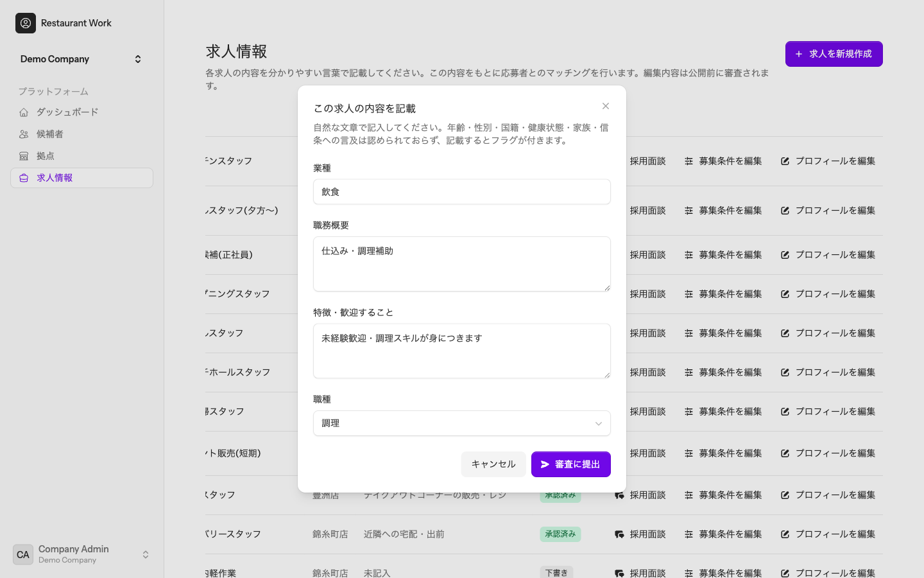Click the 業種 input field containing 飲食
Screen dimensions: 924x578
coord(462,192)
